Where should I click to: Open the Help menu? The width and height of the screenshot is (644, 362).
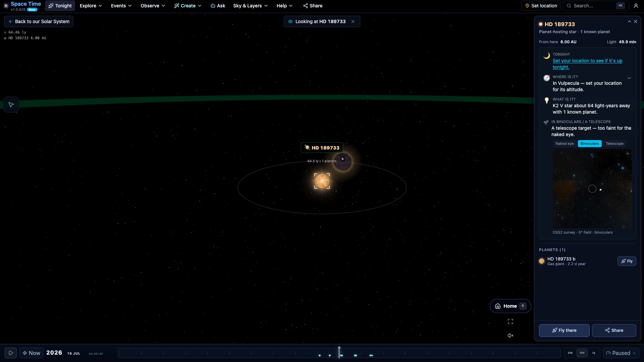(284, 6)
